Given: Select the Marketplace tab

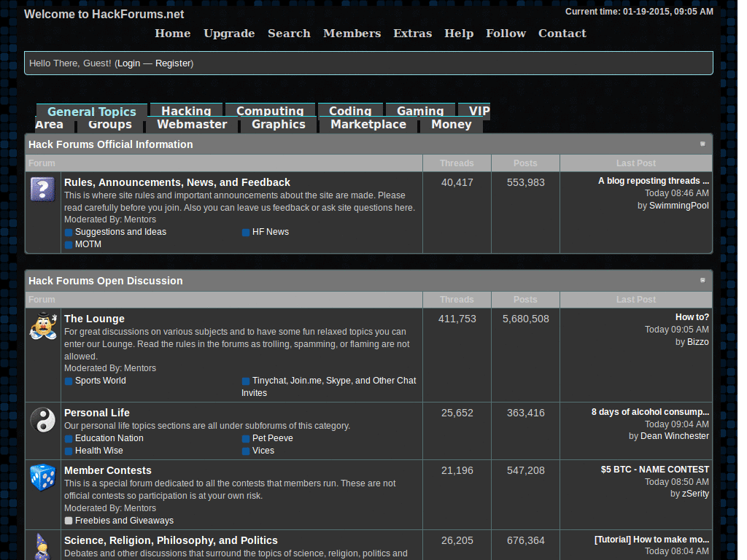Looking at the screenshot, I should (368, 125).
